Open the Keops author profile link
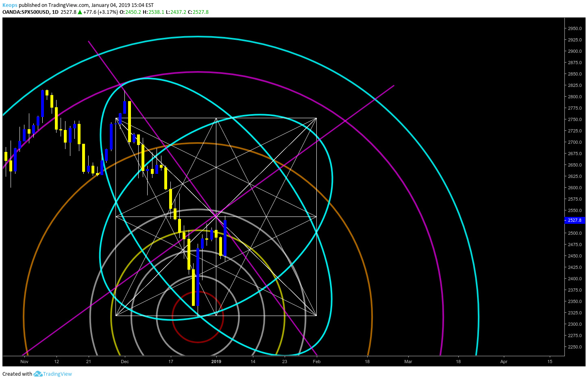The width and height of the screenshot is (588, 381). (x=10, y=5)
